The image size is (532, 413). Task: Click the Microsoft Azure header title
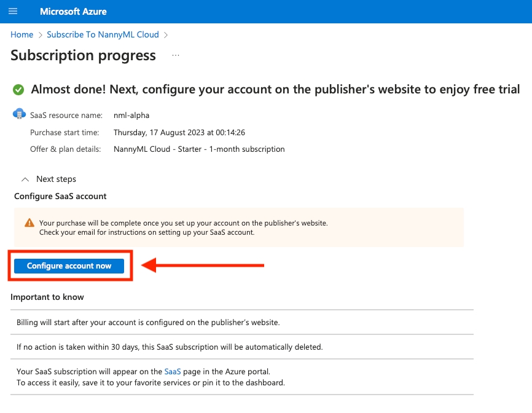pos(73,12)
